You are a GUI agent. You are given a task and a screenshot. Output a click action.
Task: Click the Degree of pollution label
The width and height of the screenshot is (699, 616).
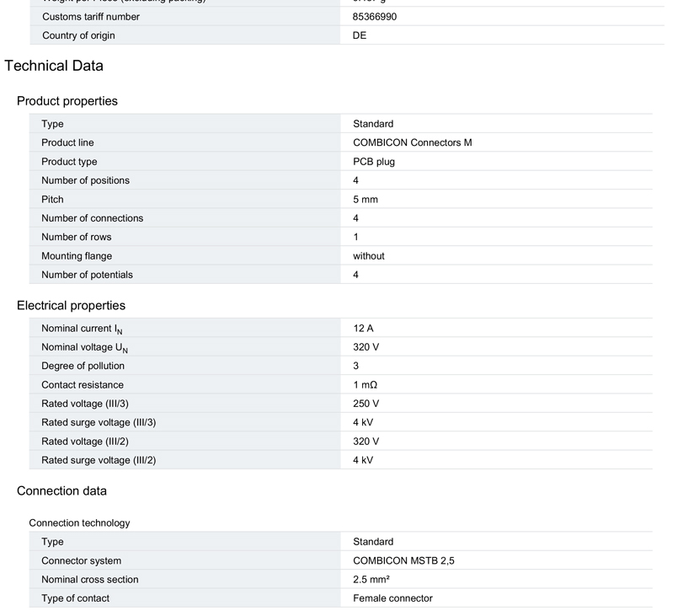[x=83, y=366]
